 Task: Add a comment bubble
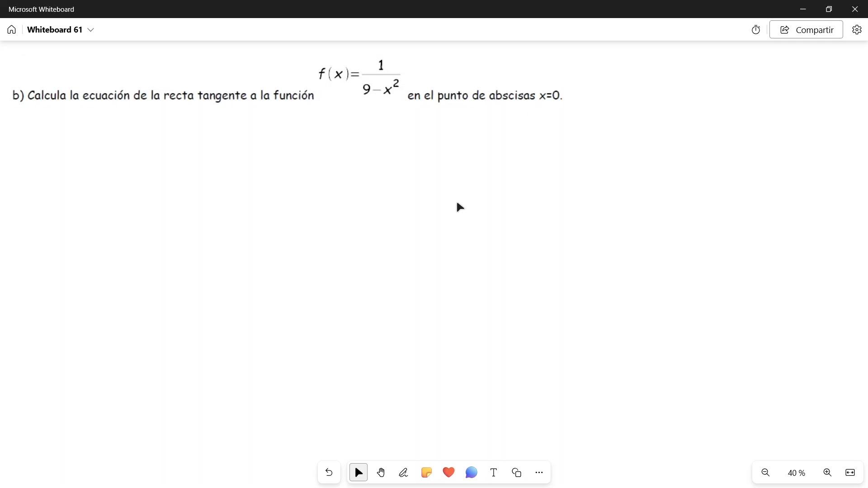[x=471, y=473]
